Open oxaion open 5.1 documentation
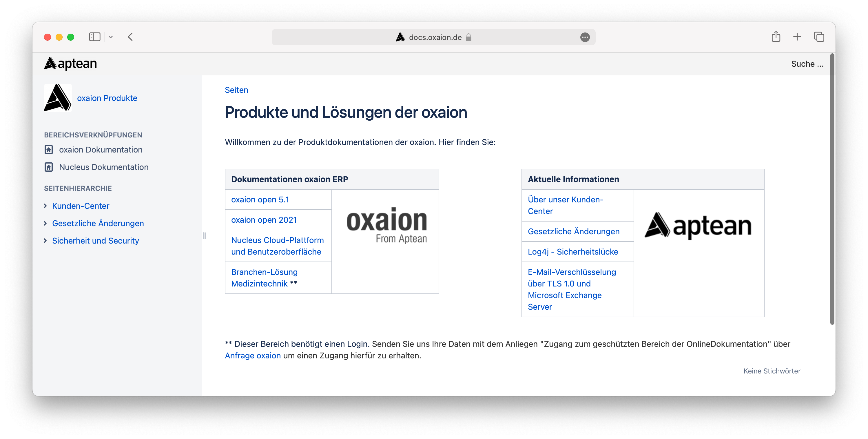Screen dimensions: 868x439 [260, 199]
